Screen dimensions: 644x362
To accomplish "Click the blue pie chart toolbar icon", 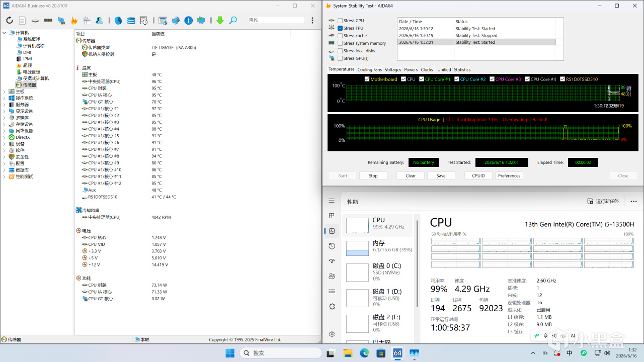I will coord(118,21).
